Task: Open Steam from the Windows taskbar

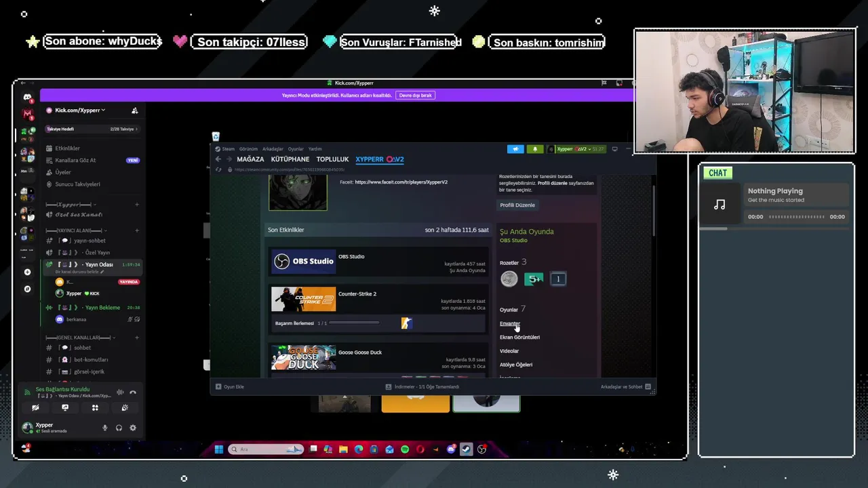Action: click(x=467, y=449)
